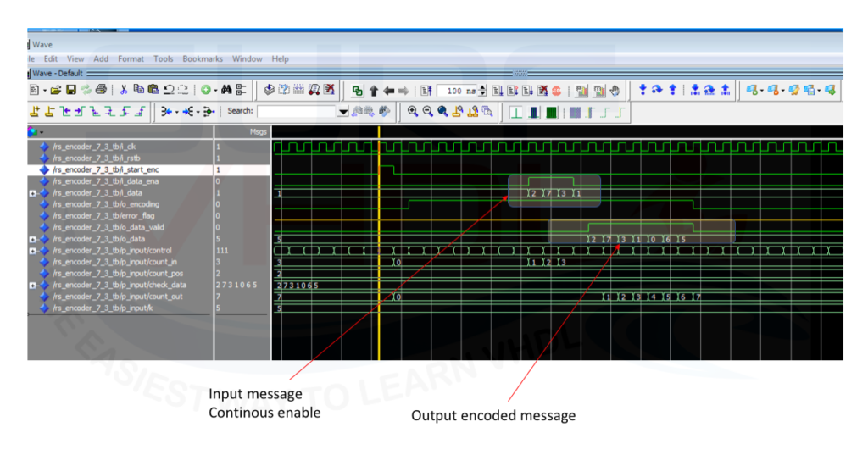Screen dimensions: 868x455
Task: Click the Zoom Out magnifier icon
Action: click(x=428, y=112)
